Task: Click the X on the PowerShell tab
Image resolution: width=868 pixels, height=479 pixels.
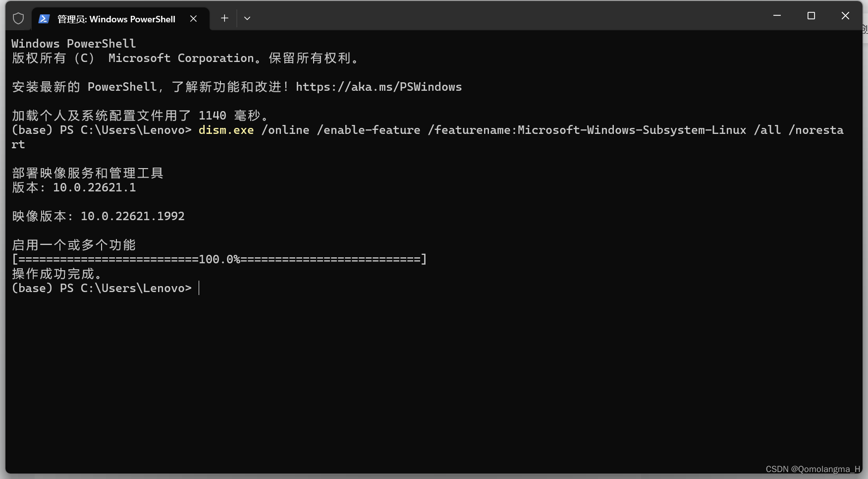Action: [x=193, y=19]
